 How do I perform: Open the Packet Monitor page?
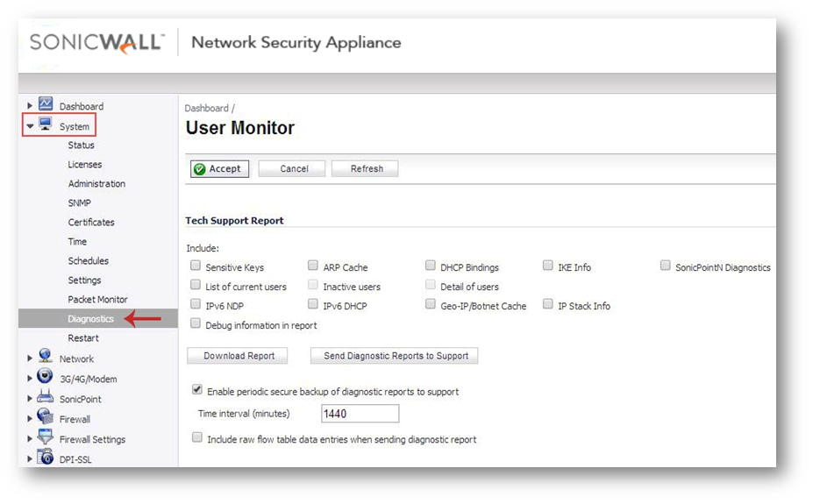97,300
